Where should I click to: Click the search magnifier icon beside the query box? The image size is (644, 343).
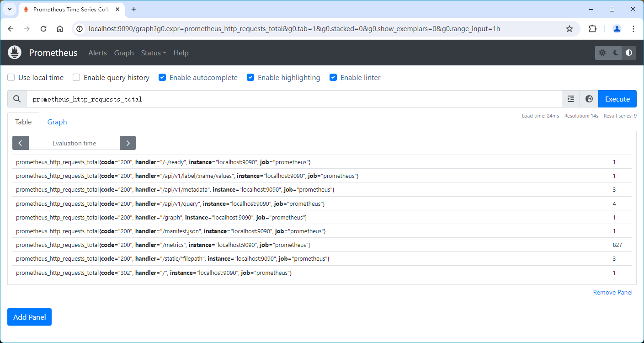point(17,99)
